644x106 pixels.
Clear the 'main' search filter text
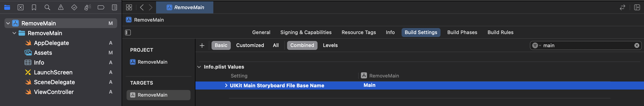click(x=636, y=45)
